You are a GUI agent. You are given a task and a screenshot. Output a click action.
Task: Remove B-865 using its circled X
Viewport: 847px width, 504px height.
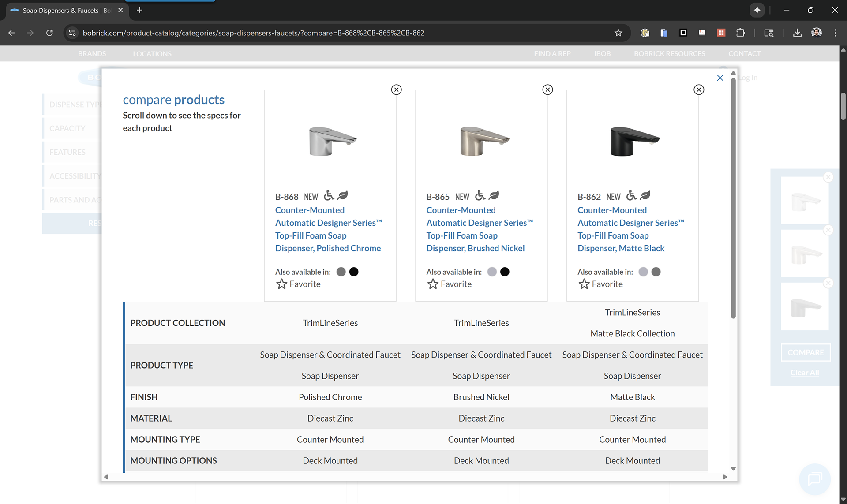[547, 90]
